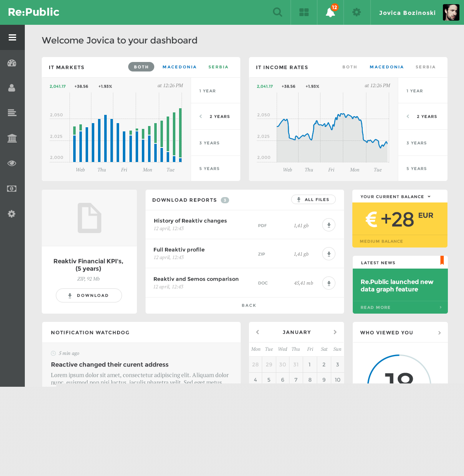Open Read More in Latest News
Viewport: 464px width, 476px height.
click(x=376, y=307)
